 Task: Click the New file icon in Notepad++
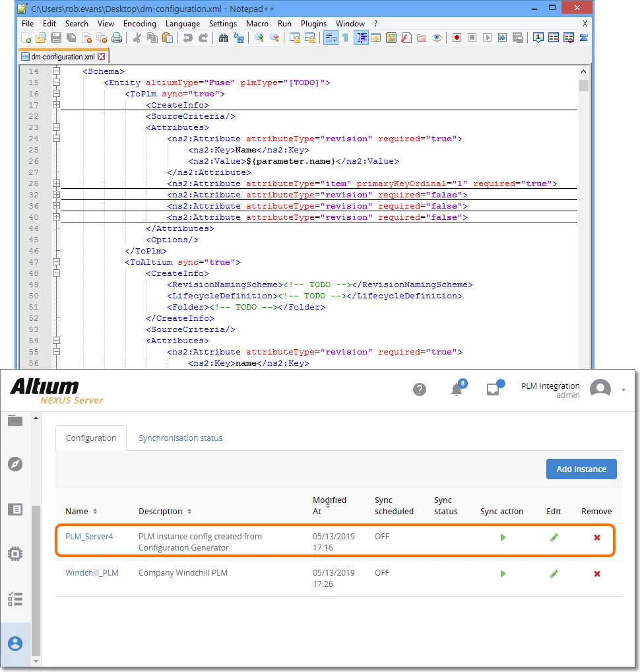click(26, 38)
